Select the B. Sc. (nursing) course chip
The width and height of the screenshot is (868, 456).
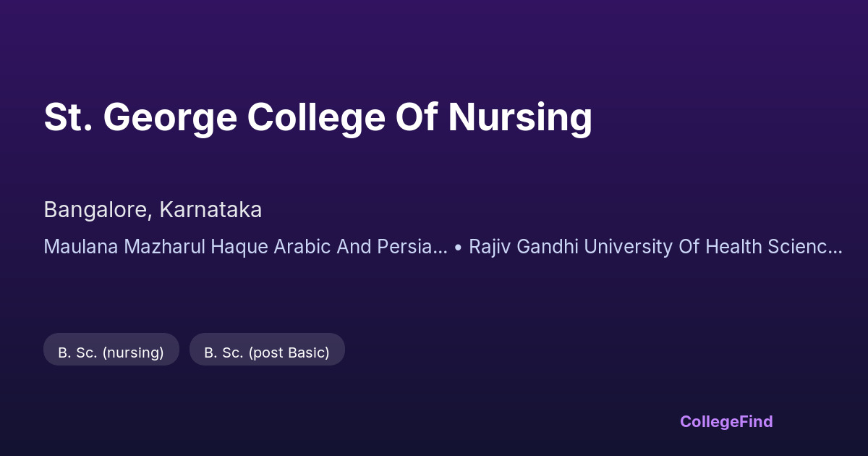(x=111, y=352)
